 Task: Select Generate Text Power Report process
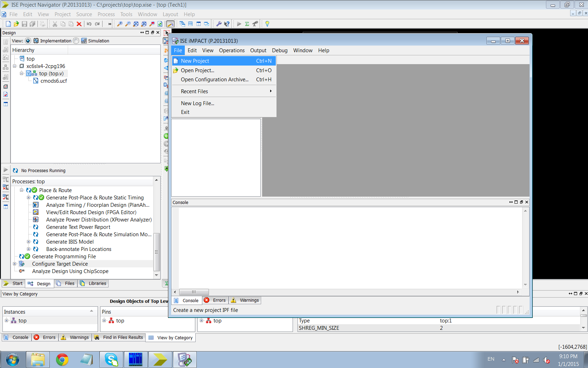point(78,227)
